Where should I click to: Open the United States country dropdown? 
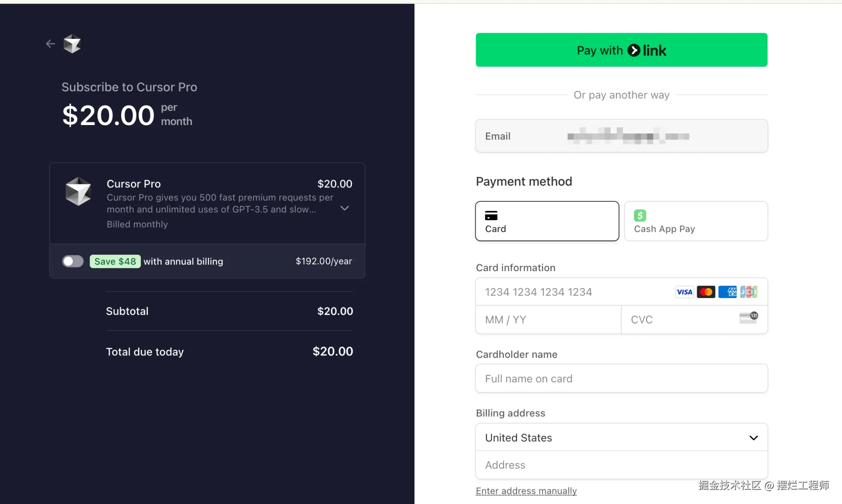point(621,437)
